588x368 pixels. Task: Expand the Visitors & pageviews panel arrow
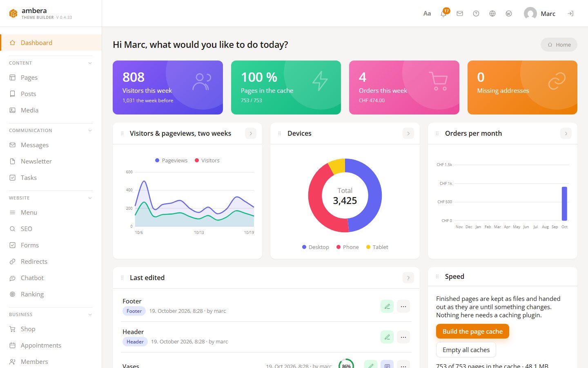(x=251, y=133)
